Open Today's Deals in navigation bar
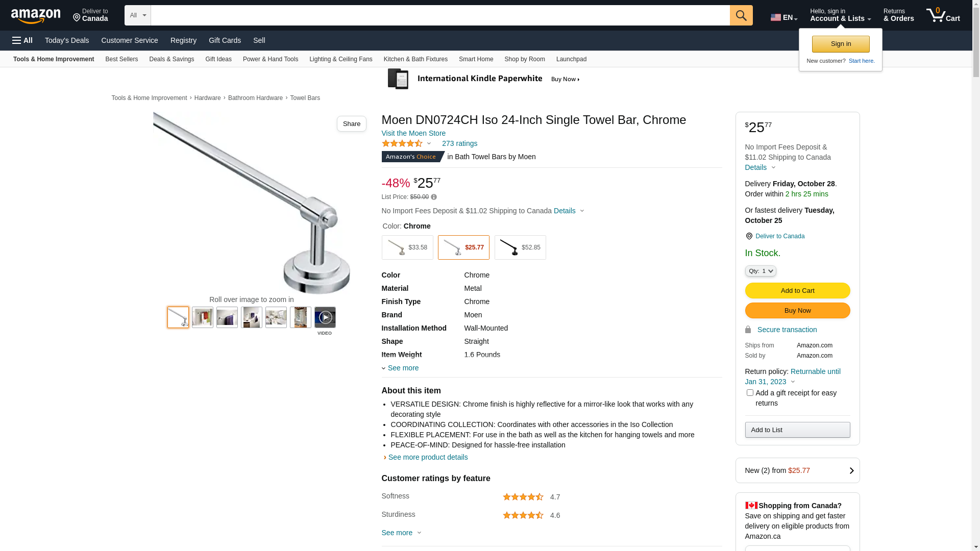 tap(67, 40)
